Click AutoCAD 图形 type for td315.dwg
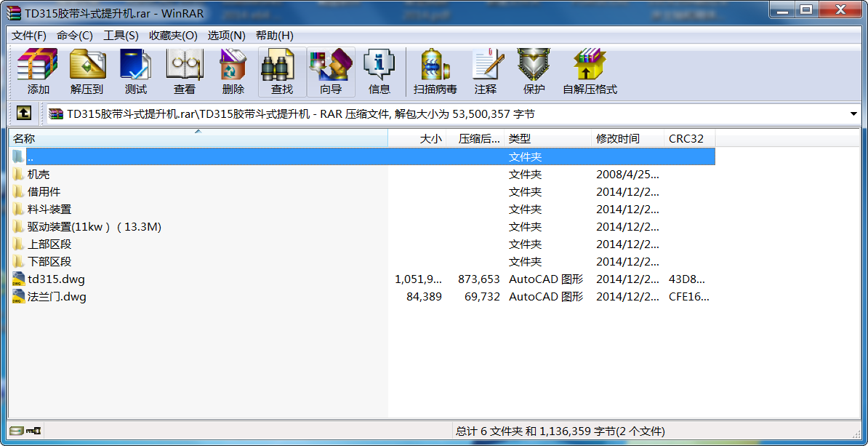Image resolution: width=868 pixels, height=446 pixels. [546, 279]
